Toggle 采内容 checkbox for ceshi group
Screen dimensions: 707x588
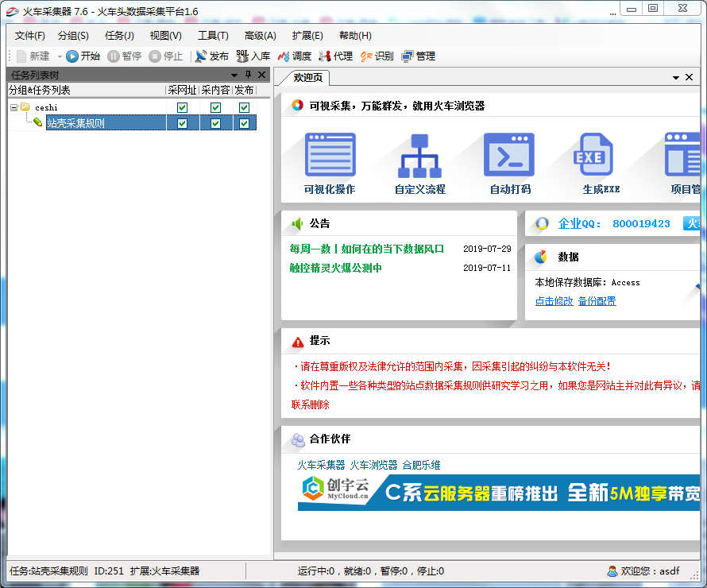(x=215, y=108)
